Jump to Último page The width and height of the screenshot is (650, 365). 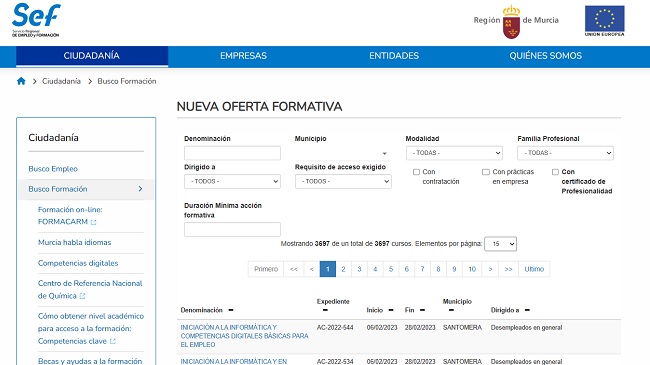pos(534,269)
